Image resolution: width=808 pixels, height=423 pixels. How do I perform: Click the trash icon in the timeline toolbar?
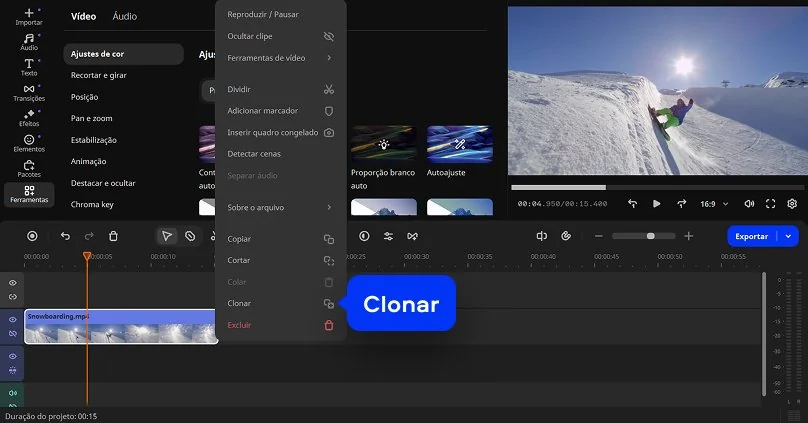[113, 236]
